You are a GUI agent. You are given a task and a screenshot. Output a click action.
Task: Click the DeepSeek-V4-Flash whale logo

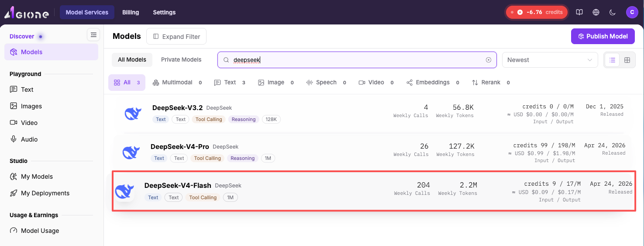click(124, 191)
